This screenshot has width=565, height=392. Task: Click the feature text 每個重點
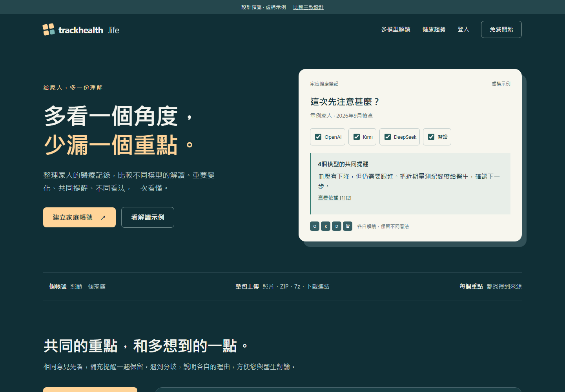pos(471,287)
